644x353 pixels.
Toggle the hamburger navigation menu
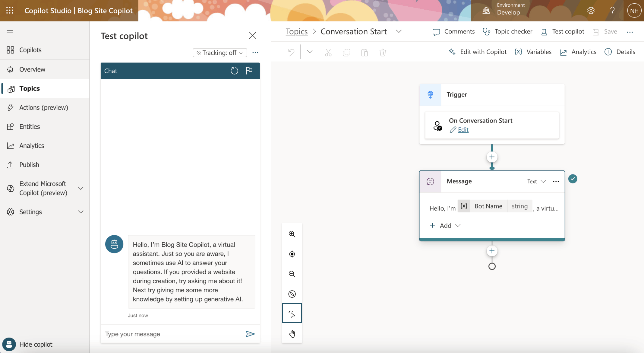click(x=10, y=30)
